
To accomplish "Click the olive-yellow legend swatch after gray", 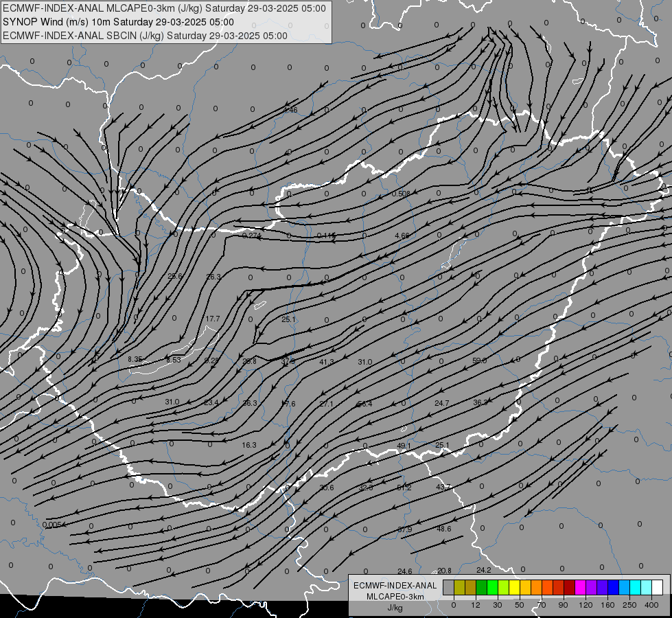I will (x=460, y=587).
